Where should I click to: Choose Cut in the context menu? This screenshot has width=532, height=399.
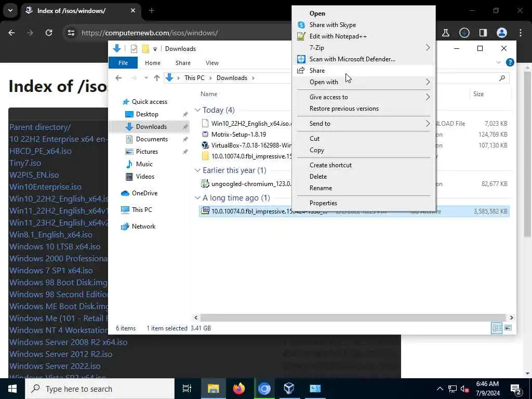[314, 138]
